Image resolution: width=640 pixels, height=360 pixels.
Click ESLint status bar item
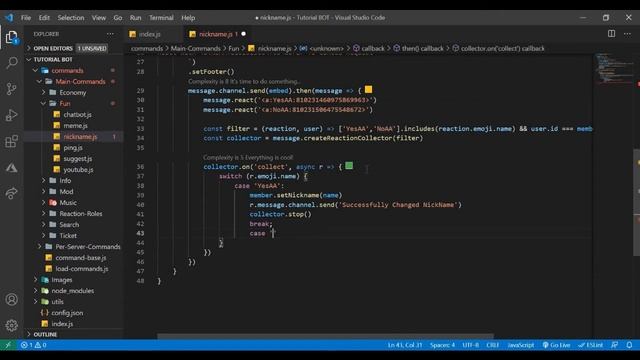pyautogui.click(x=591, y=345)
